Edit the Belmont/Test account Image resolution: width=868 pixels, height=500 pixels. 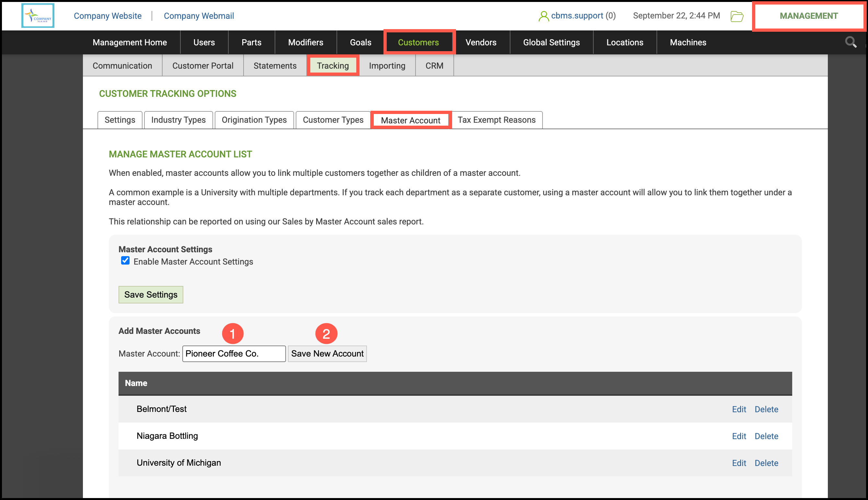click(738, 409)
